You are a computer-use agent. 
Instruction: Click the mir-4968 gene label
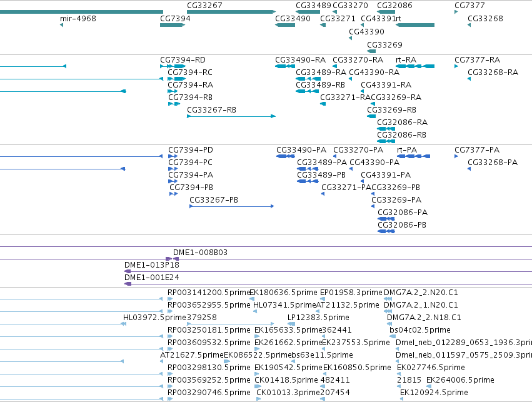point(78,18)
